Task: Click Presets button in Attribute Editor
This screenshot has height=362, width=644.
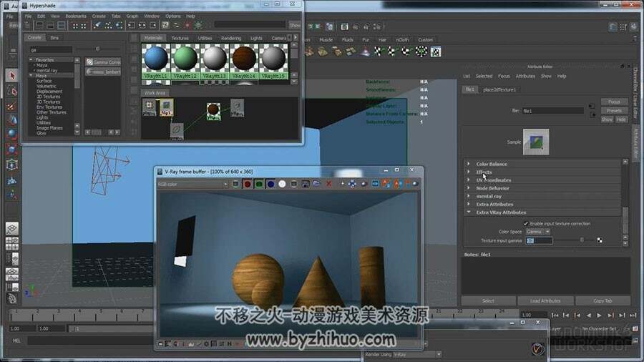Action: tap(614, 111)
